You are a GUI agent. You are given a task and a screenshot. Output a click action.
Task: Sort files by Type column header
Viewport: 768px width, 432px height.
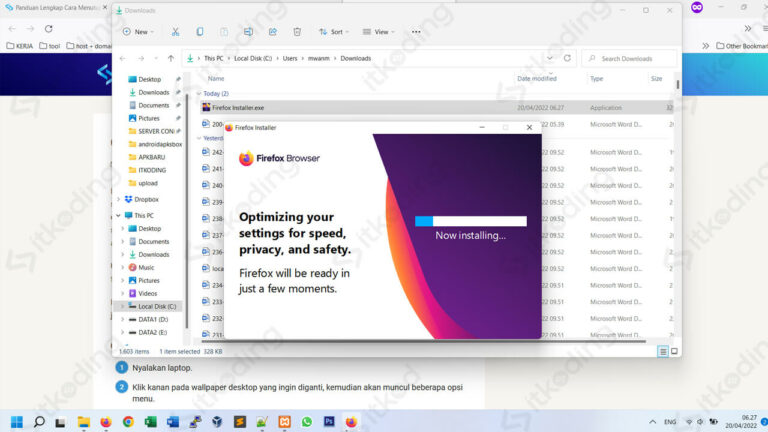[597, 78]
